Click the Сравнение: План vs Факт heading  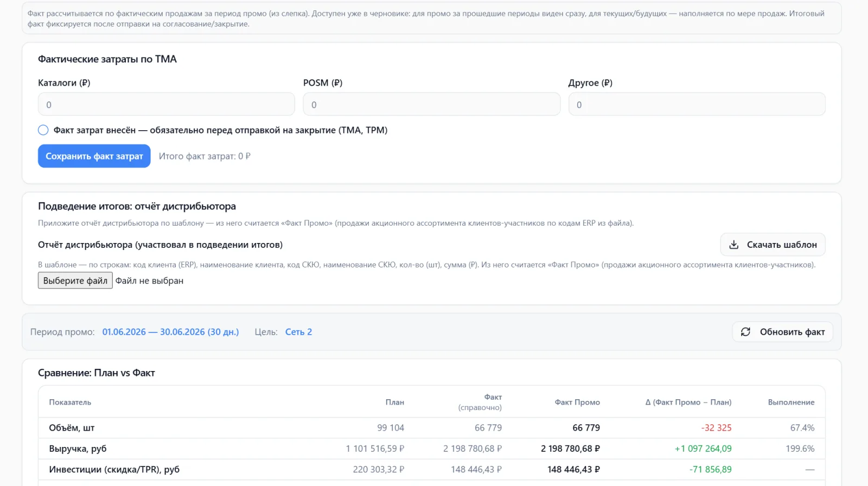(x=97, y=373)
